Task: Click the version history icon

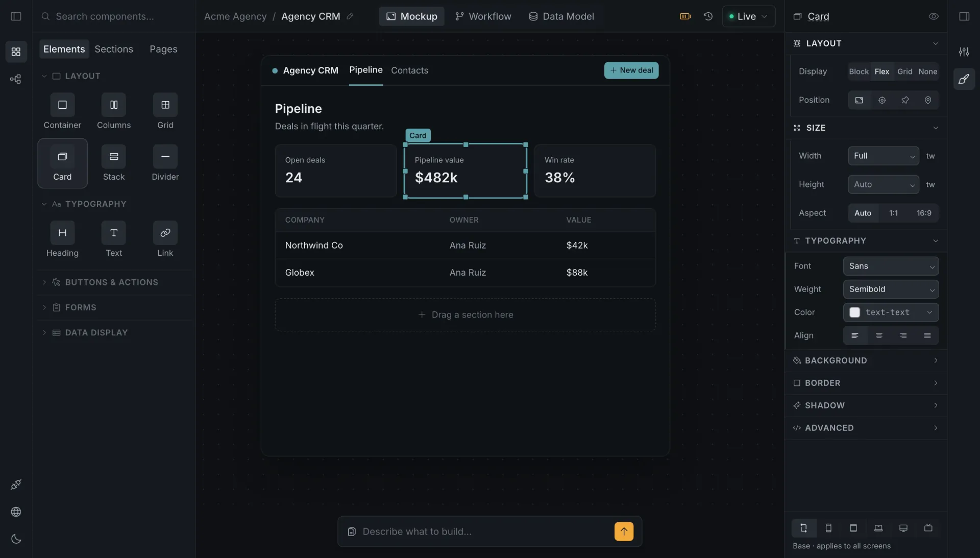Action: click(x=707, y=16)
